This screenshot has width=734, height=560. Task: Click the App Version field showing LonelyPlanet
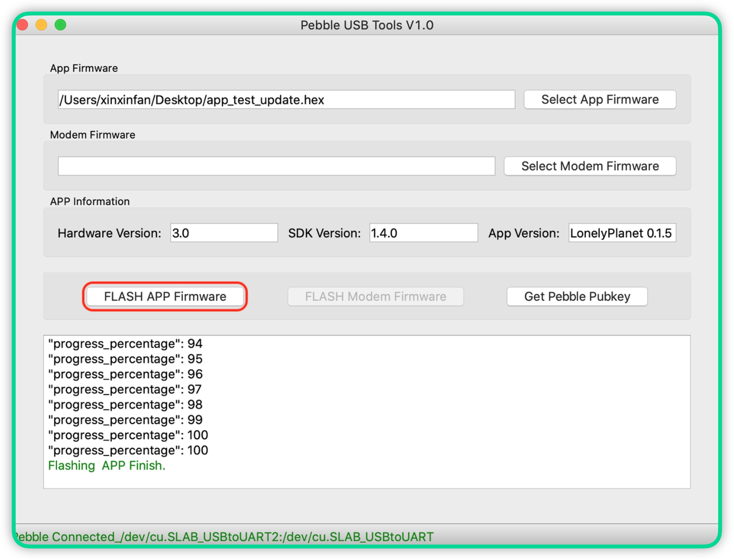point(622,233)
